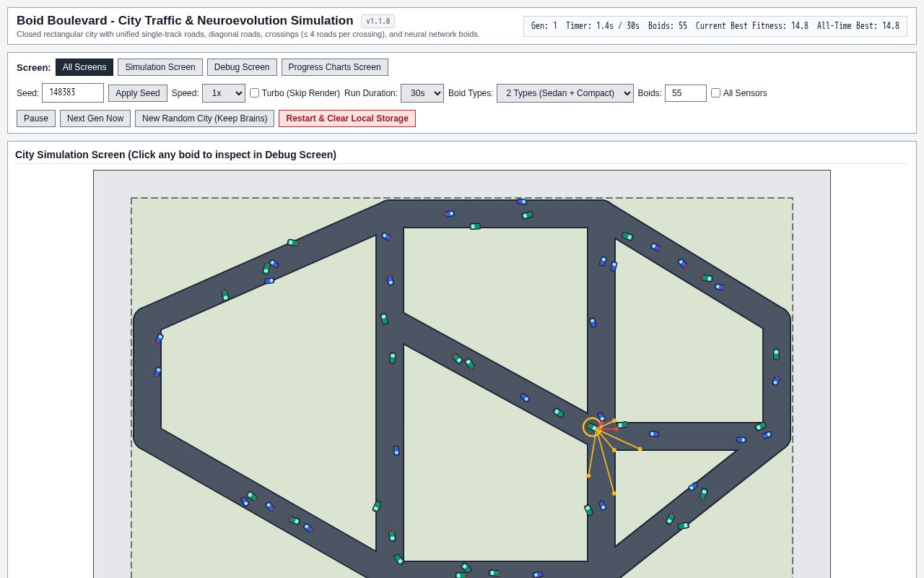The height and width of the screenshot is (578, 924).
Task: Pause the simulation
Action: coord(36,118)
